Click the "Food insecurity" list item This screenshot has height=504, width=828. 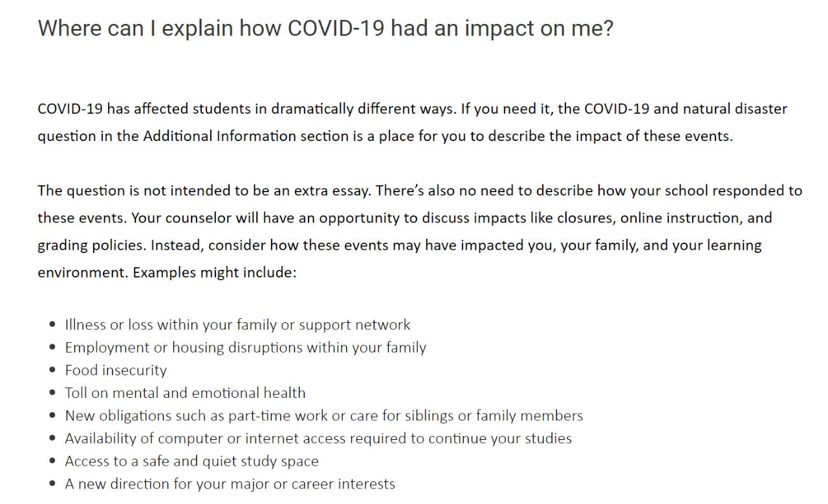point(116,370)
